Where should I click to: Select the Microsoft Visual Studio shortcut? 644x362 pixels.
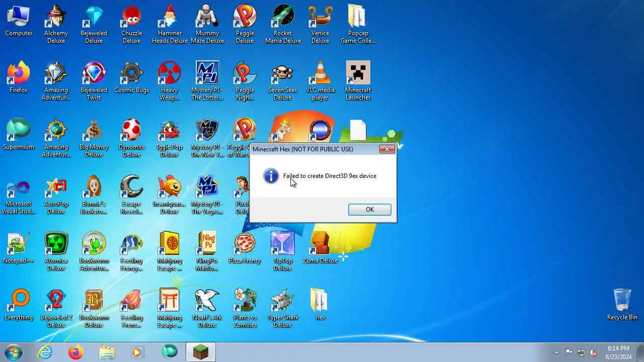[x=19, y=195]
